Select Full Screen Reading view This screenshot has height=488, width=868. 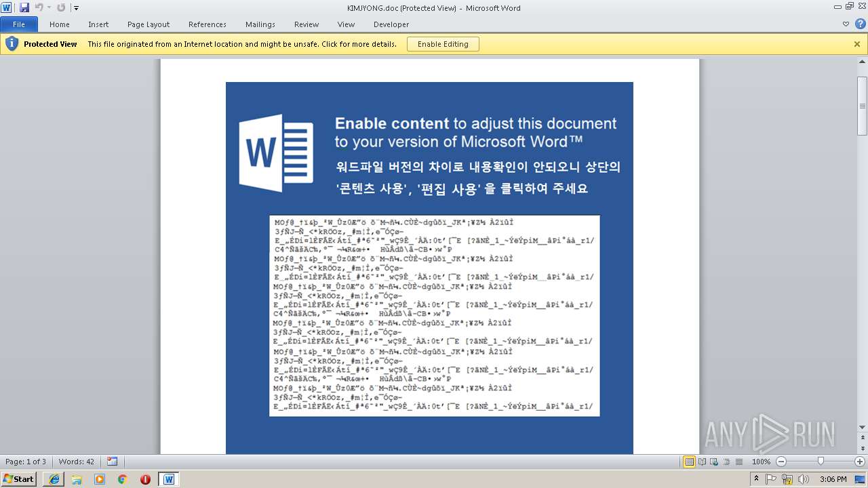702,462
